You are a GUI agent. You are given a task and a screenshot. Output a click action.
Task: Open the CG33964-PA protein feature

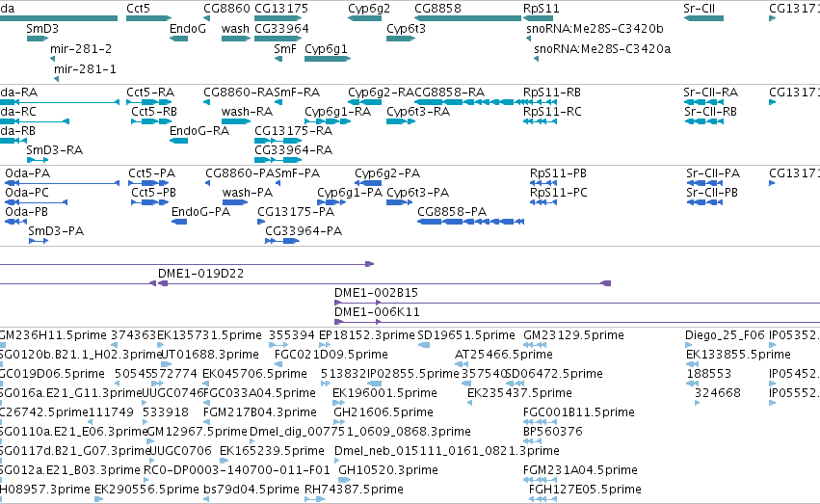[282, 241]
